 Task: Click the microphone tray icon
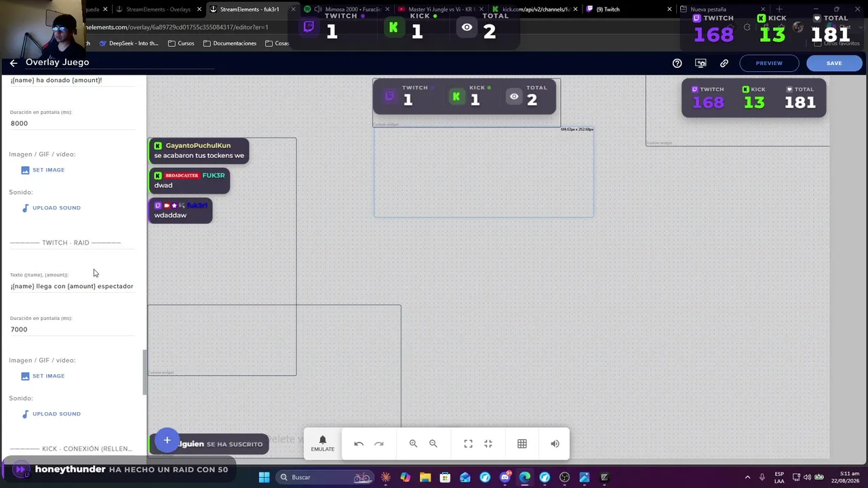[x=762, y=478]
